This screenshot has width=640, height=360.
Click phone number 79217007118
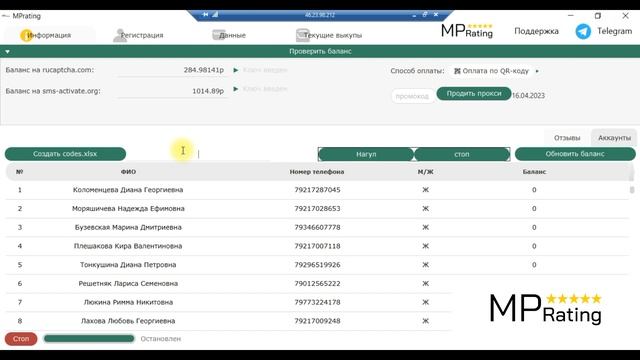(317, 246)
